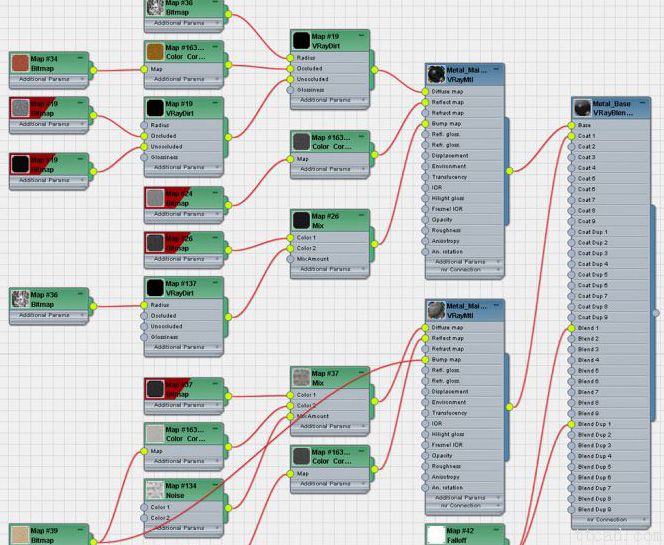Click the Blend 1 input socket on Metal_Base
The height and width of the screenshot is (545, 664).
pyautogui.click(x=570, y=328)
